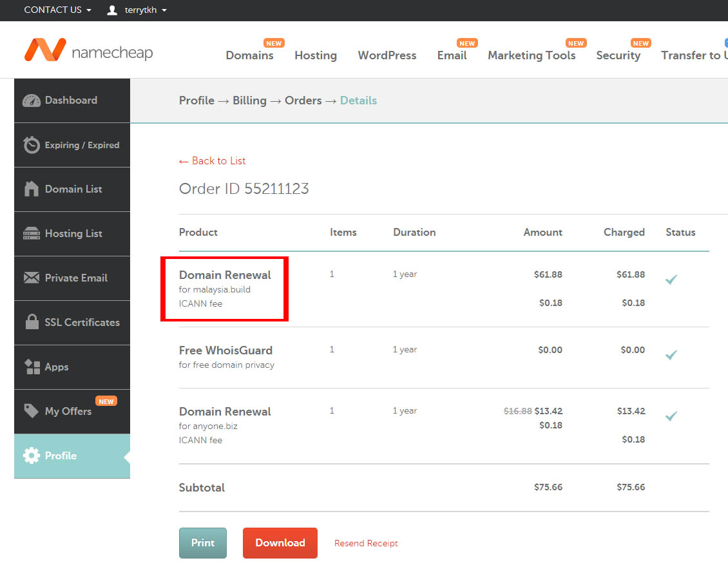Open Apps in sidebar
This screenshot has width=728, height=565.
[72, 367]
